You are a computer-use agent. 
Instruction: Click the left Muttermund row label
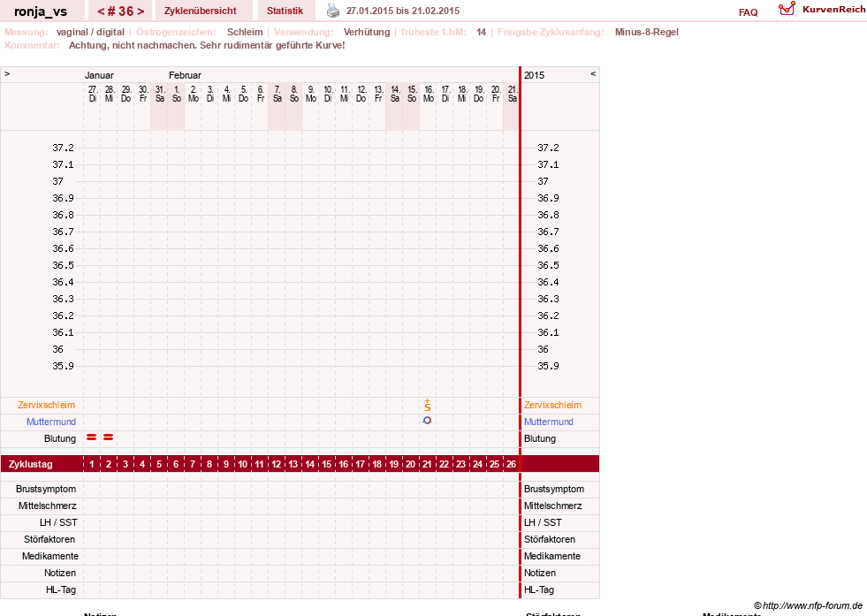pos(51,422)
